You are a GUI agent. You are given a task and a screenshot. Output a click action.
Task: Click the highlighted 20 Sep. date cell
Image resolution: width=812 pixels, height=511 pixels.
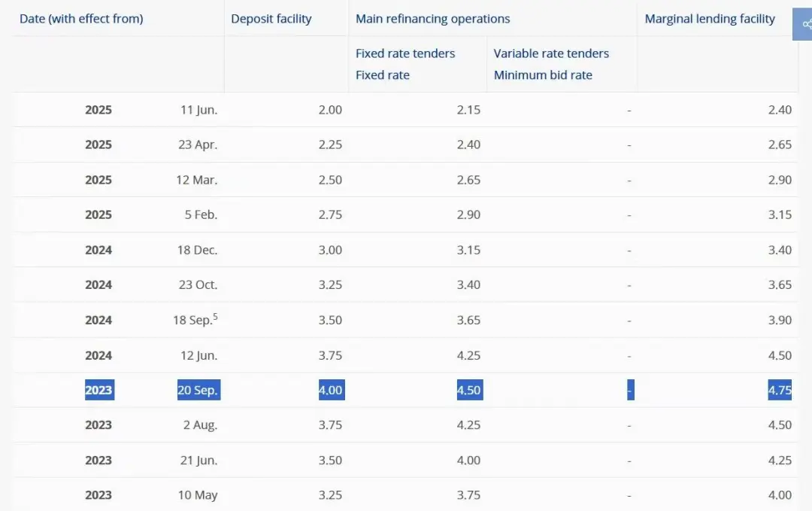tap(198, 390)
